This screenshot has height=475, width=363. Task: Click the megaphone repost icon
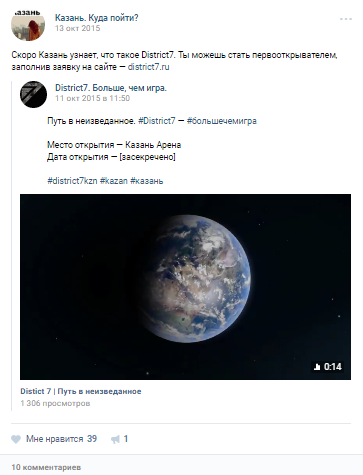[115, 439]
